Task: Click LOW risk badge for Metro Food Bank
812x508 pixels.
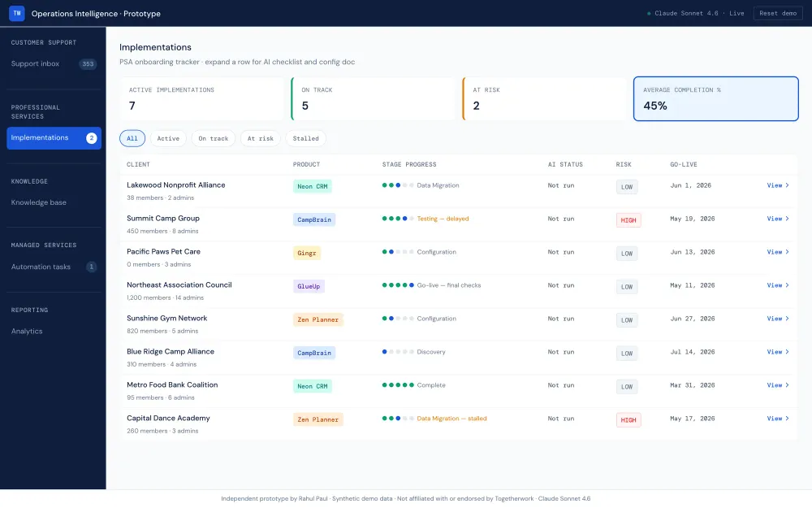Action: [x=627, y=387]
